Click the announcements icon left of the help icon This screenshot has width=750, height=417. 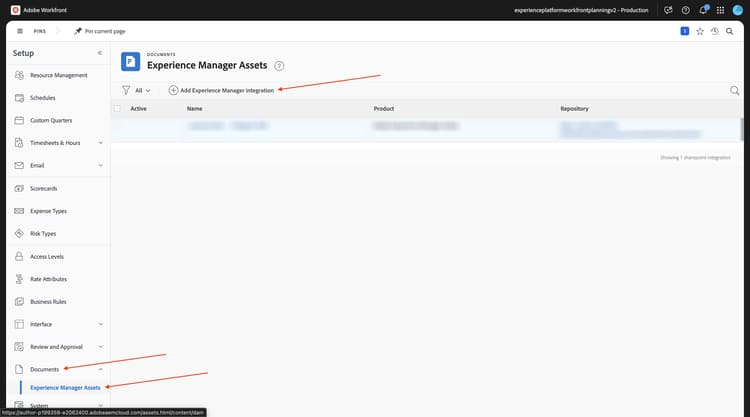668,10
